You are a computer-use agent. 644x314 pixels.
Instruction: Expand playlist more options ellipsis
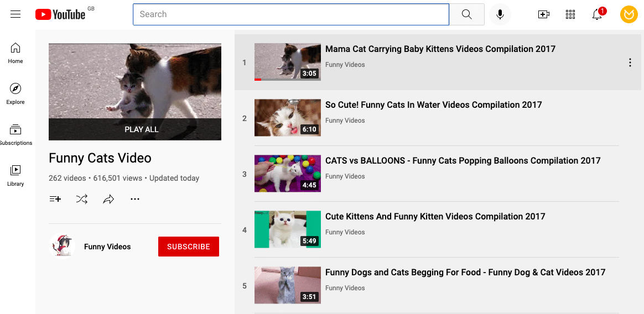(x=134, y=199)
